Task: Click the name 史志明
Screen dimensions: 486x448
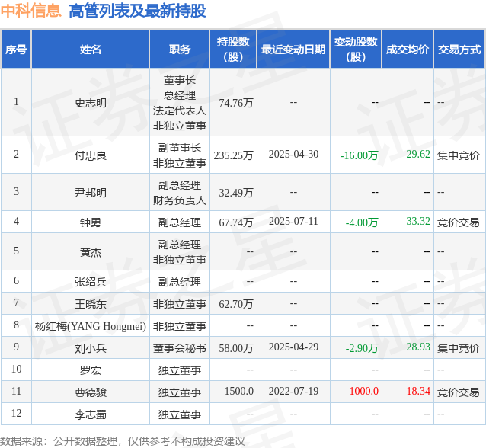Action: (x=90, y=103)
